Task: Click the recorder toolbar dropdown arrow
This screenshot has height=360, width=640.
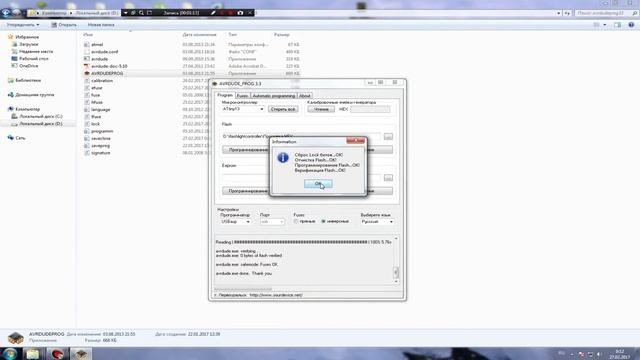Action: 125,13
